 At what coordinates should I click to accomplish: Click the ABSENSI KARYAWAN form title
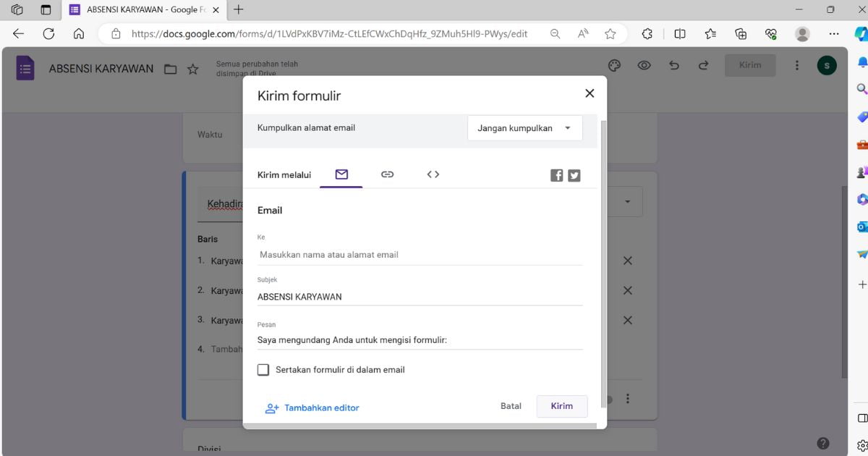pos(101,69)
